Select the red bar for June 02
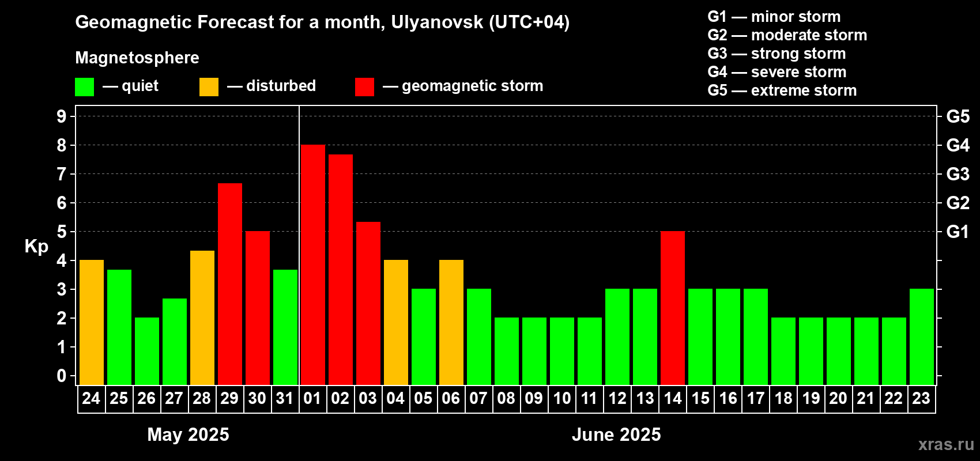980x461 pixels. (x=340, y=270)
